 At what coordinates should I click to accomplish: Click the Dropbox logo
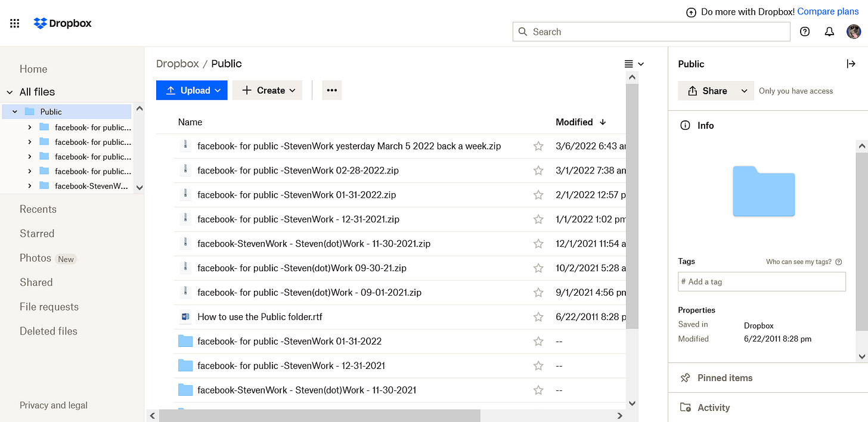coord(63,23)
